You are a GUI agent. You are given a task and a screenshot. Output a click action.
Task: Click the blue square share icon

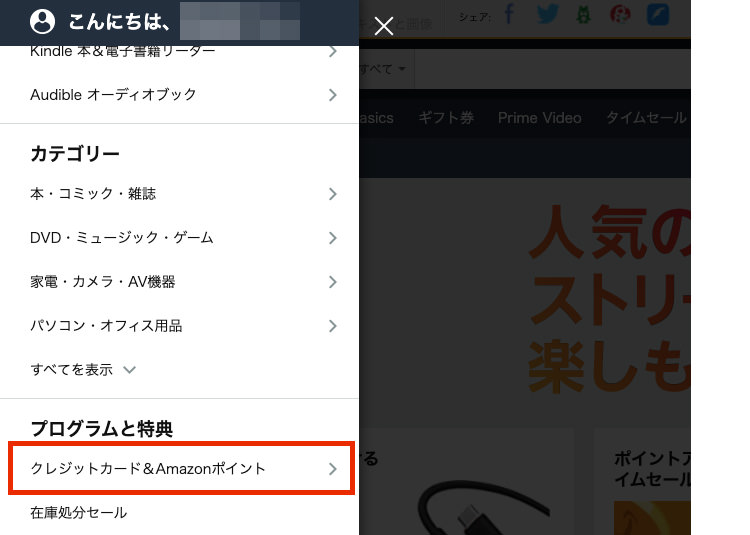point(658,14)
